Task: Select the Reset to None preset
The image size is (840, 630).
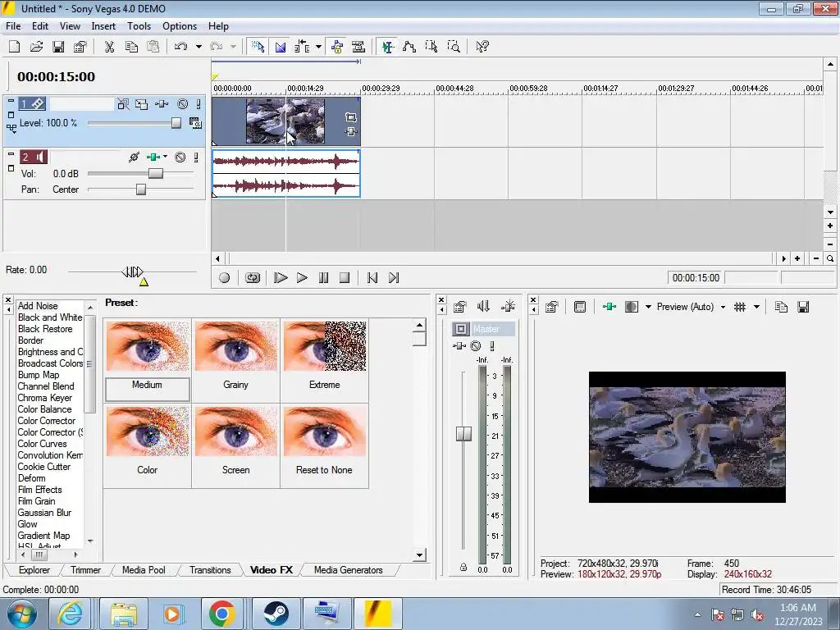Action: point(325,445)
